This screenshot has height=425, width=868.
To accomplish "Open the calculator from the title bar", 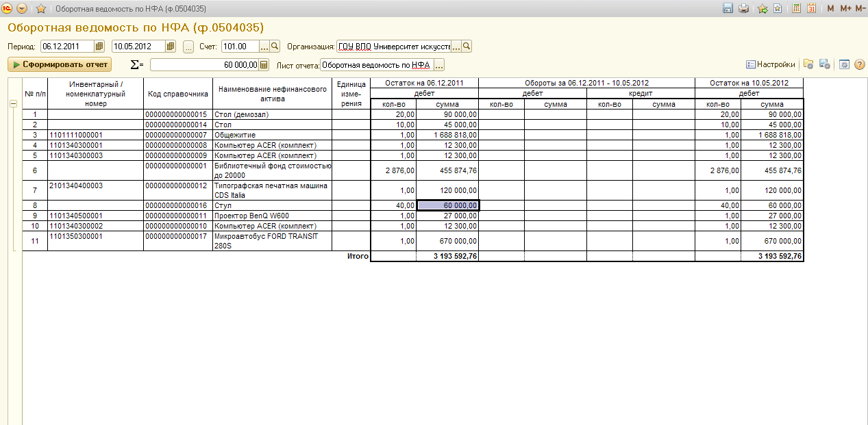I will 796,9.
